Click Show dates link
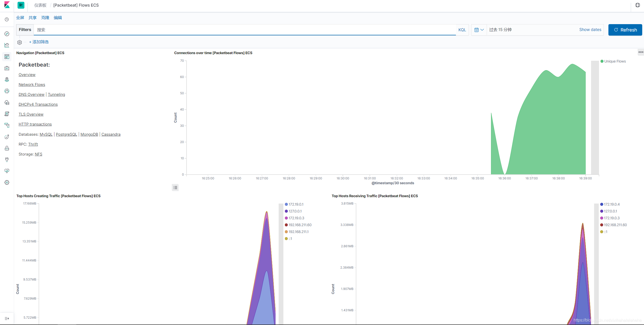This screenshot has height=325, width=644. point(590,29)
